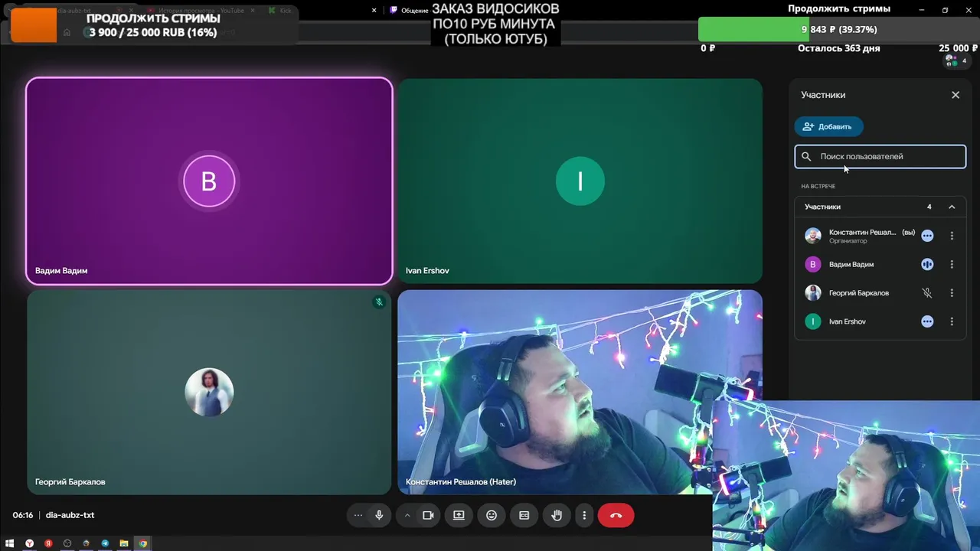
Task: Click Константин Решалов's avatar in list
Action: [813, 236]
